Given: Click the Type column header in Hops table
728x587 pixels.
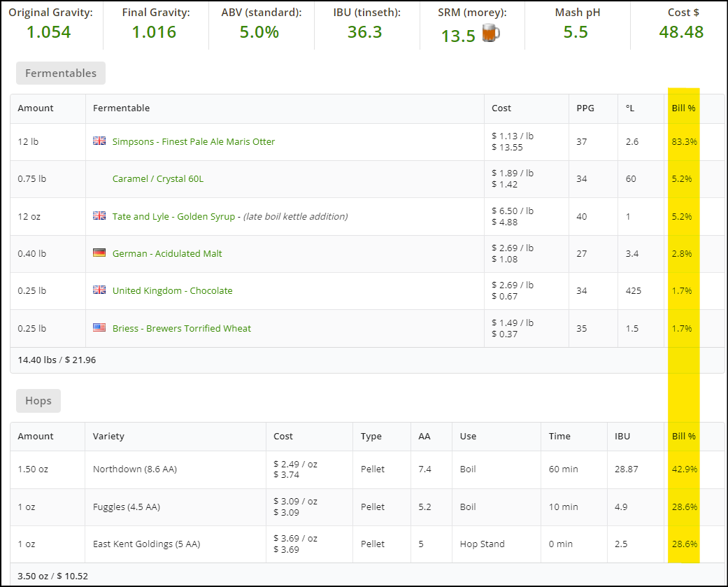Looking at the screenshot, I should tap(371, 436).
